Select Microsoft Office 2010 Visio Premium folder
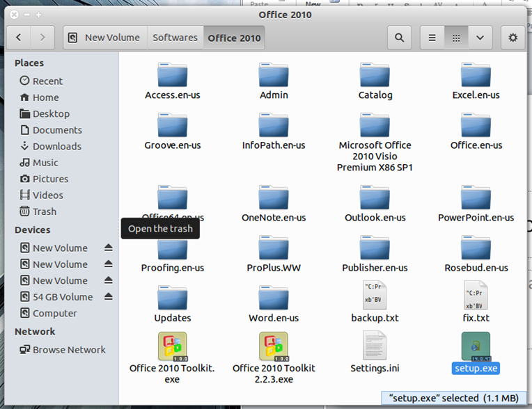532x409 pixels. (375, 125)
